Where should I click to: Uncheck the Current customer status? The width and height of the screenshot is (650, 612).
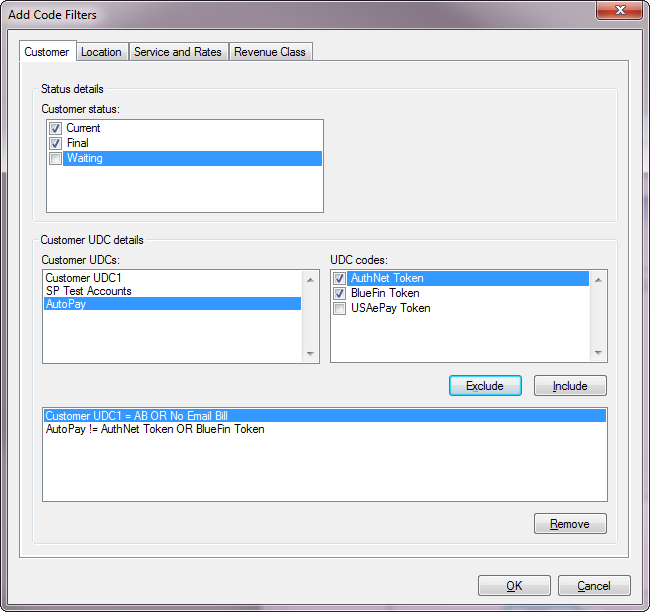tap(56, 128)
